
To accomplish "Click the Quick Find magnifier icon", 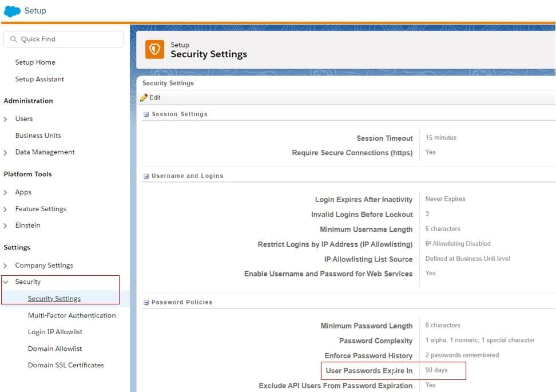I will (x=13, y=39).
